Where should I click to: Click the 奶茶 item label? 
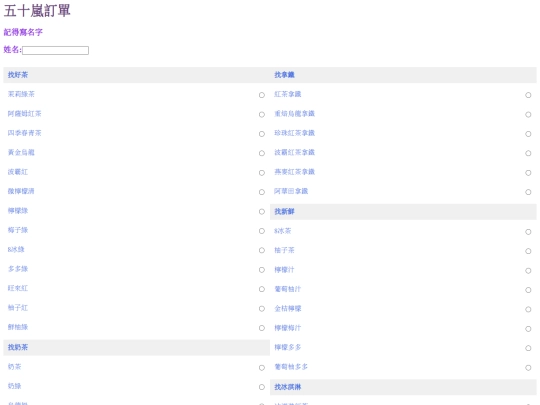pos(14,367)
